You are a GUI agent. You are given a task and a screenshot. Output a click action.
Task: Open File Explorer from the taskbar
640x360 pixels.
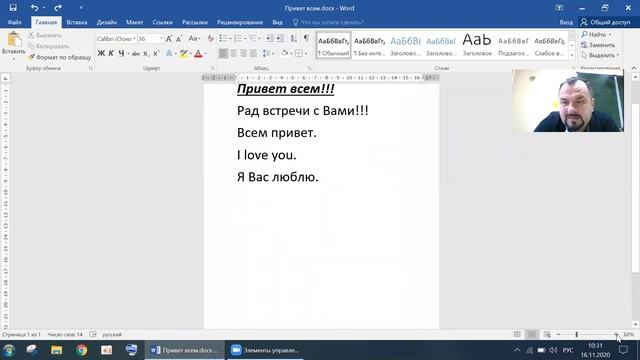pyautogui.click(x=57, y=350)
